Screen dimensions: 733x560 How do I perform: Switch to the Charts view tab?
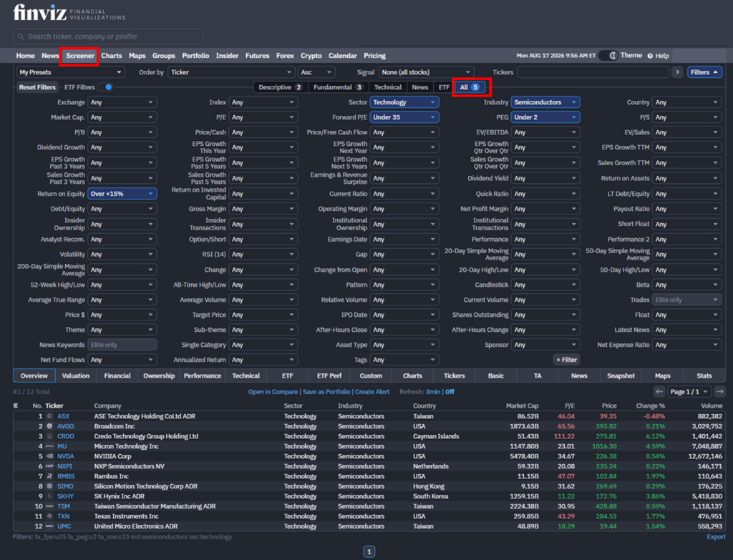click(412, 375)
